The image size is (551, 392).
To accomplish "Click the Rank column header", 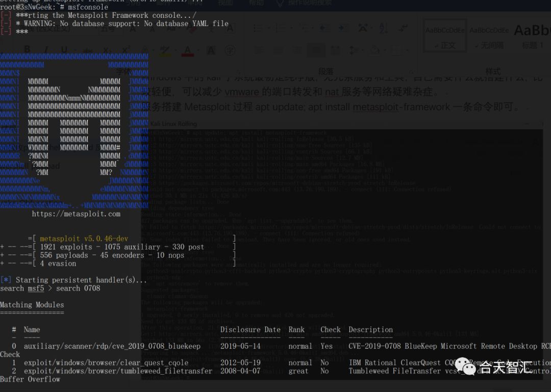I will pyautogui.click(x=296, y=330).
